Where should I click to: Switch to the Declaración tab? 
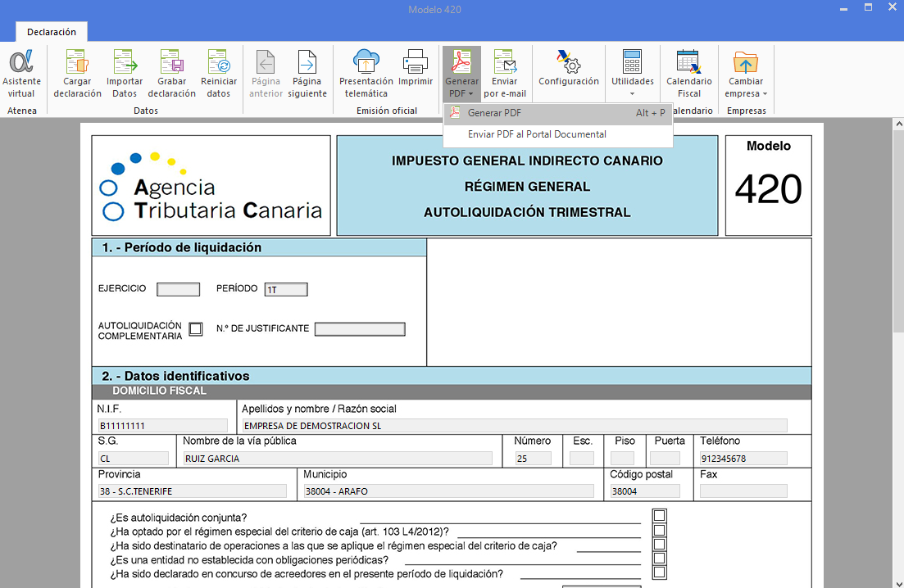pos(52,32)
